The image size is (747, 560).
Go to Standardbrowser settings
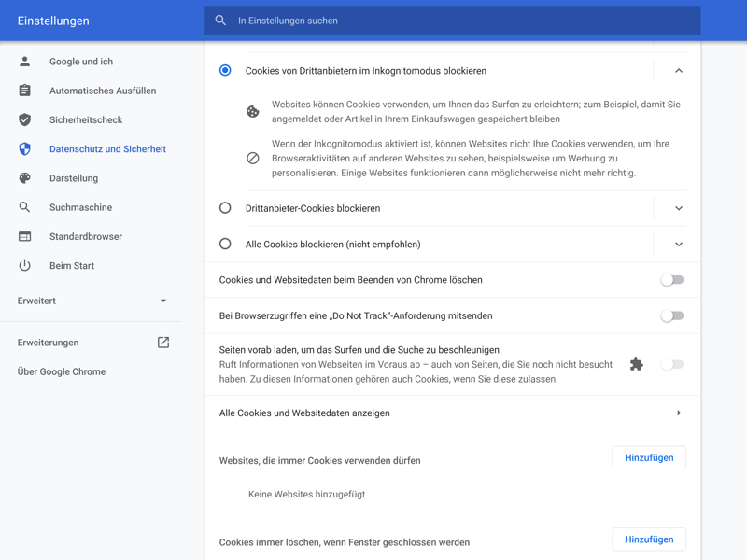(86, 237)
